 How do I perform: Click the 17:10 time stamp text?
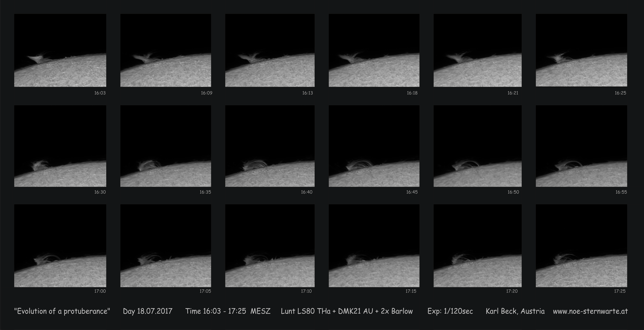pos(306,291)
